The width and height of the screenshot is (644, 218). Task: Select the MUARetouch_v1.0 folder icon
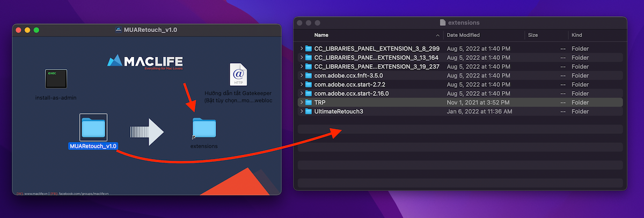(x=93, y=127)
